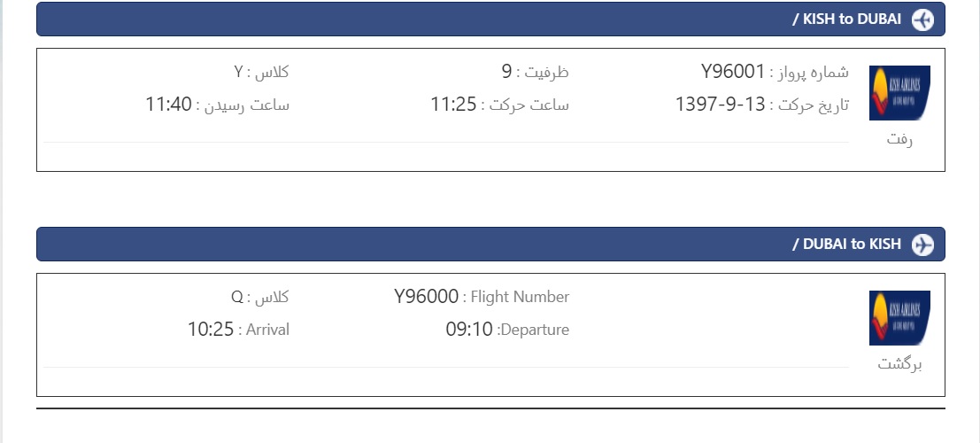The width and height of the screenshot is (980, 443).
Task: Click the outbound class Y label
Action: tap(261, 72)
